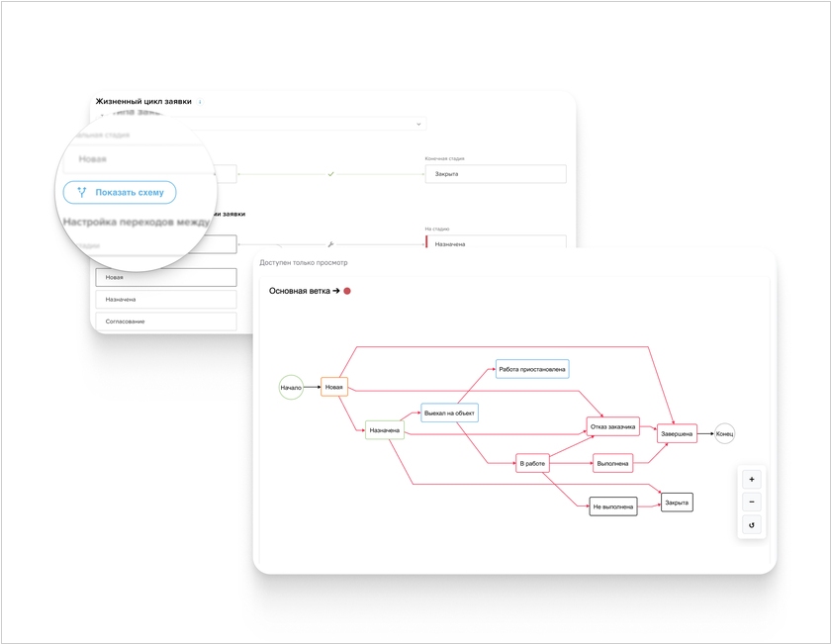Click the wrench icon between stage fields
The height and width of the screenshot is (644, 831).
point(330,243)
